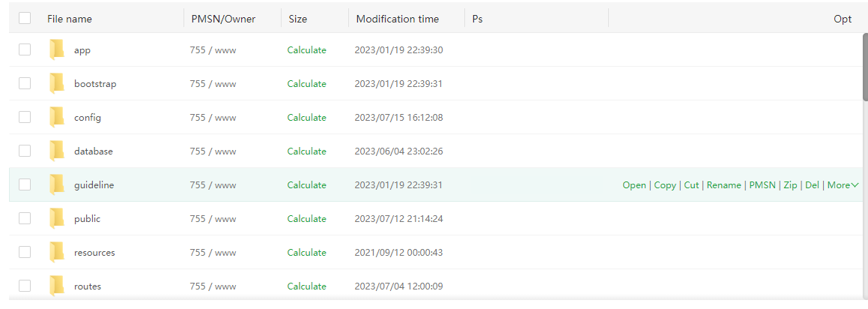Calculate the size of database folder
Viewport: 868px width, 309px height.
click(x=306, y=151)
